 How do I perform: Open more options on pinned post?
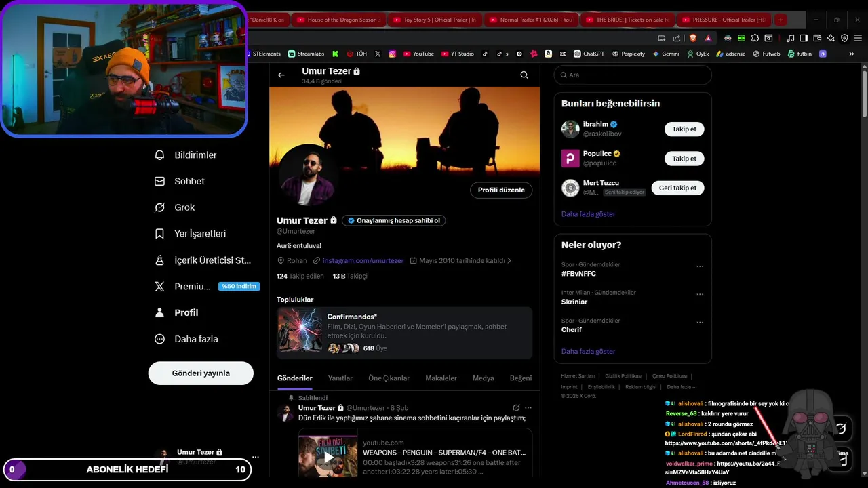(x=528, y=408)
